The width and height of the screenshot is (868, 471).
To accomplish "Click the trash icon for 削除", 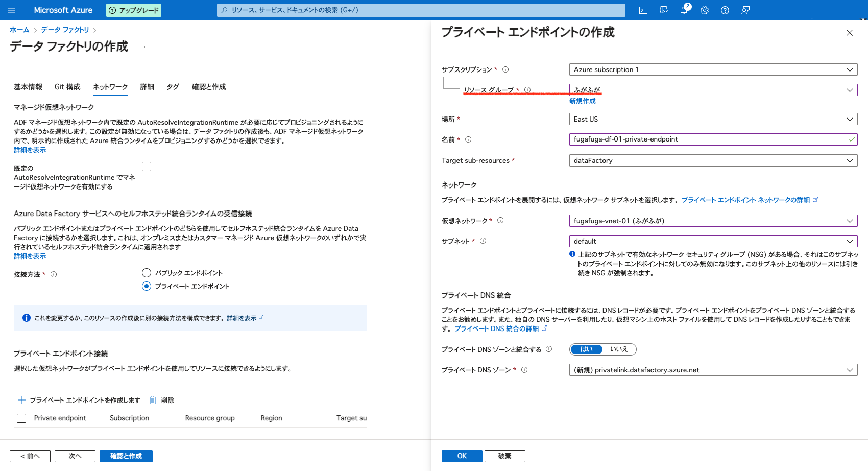I will point(152,400).
